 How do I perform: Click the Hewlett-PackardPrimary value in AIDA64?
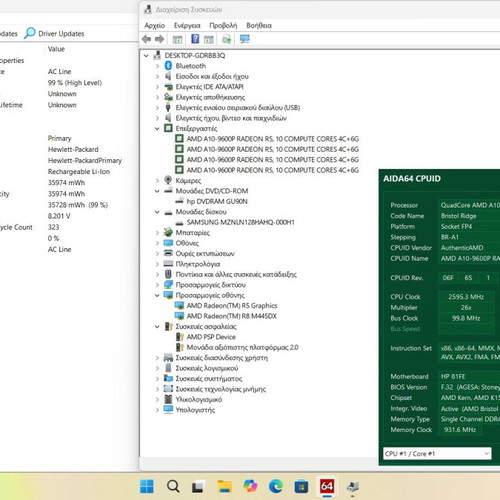click(x=85, y=160)
